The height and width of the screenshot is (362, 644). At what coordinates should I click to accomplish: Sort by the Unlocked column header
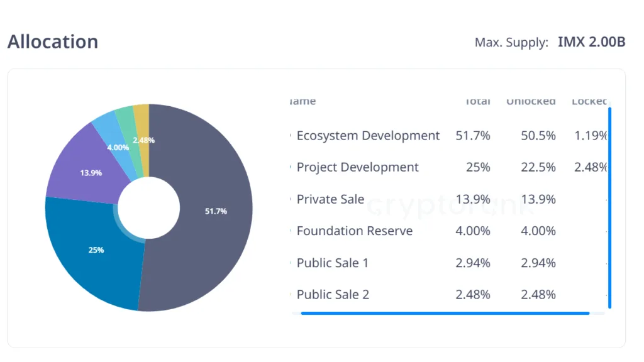point(531,101)
